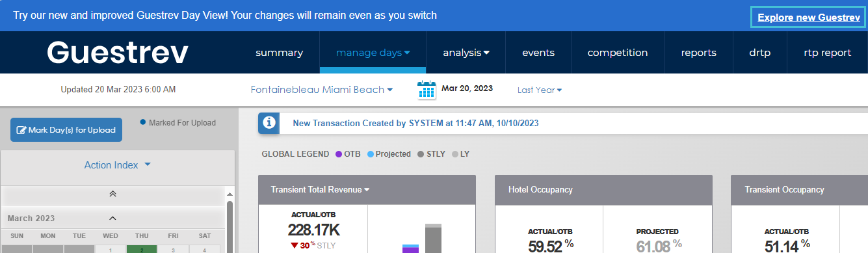Click the Guestrev logo
This screenshot has height=253, width=868.
coord(118,53)
